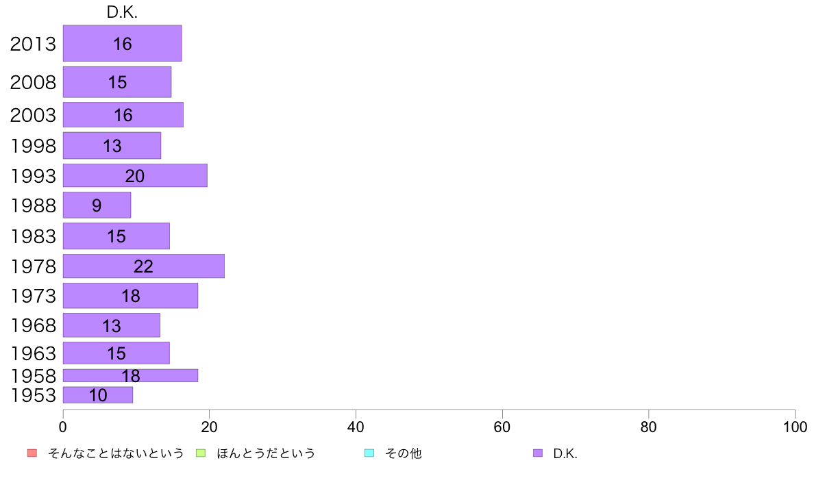Click the 40 tick on the x-axis

[356, 427]
